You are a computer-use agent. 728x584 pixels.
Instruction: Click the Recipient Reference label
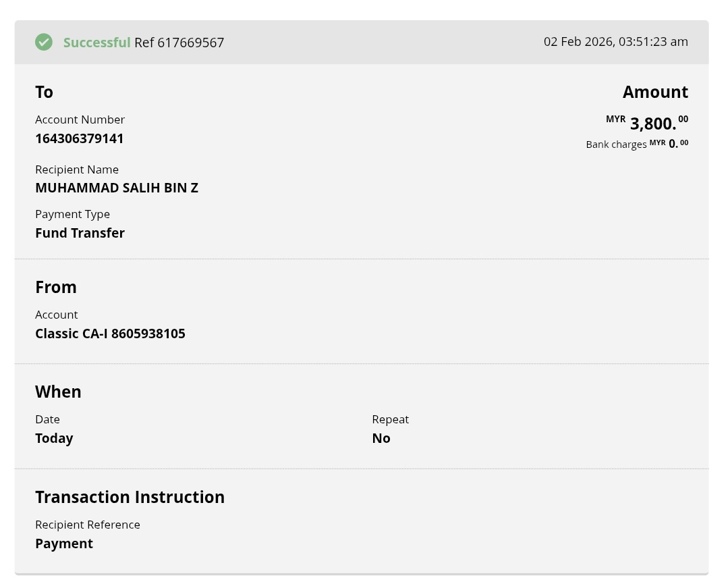tap(88, 525)
